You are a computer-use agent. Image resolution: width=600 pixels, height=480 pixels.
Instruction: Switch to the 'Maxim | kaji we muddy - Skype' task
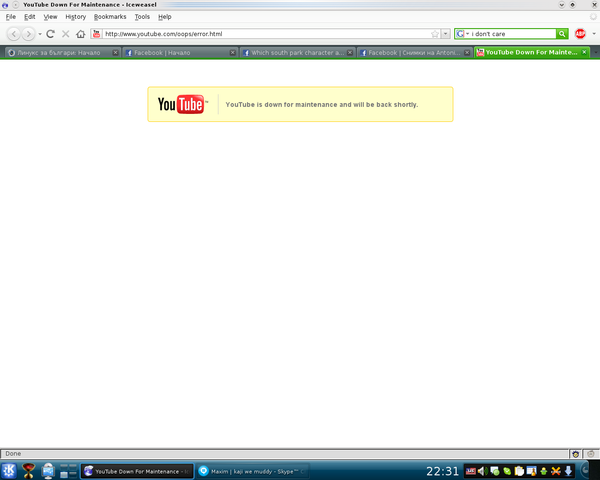point(253,471)
